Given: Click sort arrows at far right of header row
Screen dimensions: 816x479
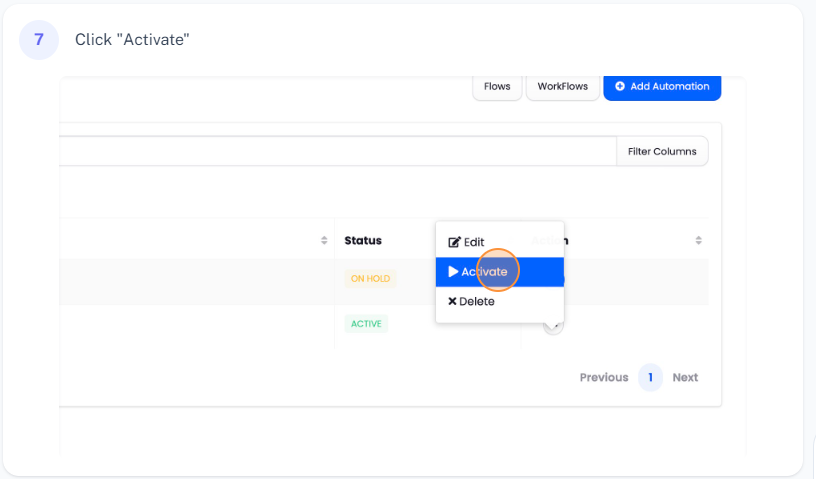Looking at the screenshot, I should (x=698, y=241).
